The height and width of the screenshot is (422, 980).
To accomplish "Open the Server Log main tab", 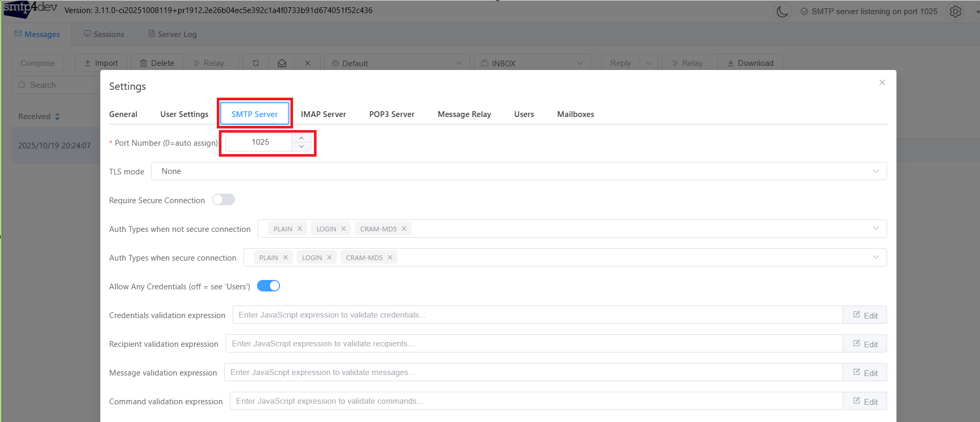I will coord(172,34).
